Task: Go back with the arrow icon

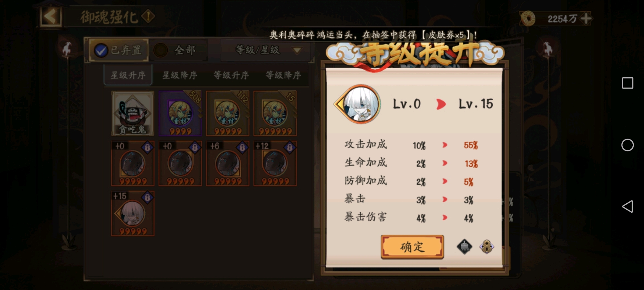Action: (x=51, y=16)
